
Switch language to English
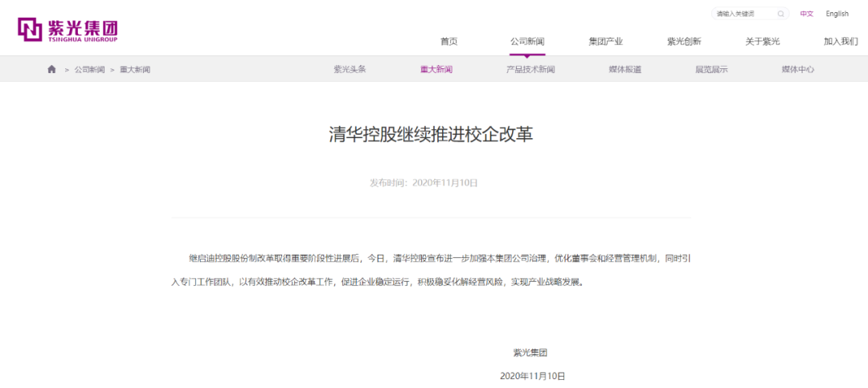(x=837, y=14)
